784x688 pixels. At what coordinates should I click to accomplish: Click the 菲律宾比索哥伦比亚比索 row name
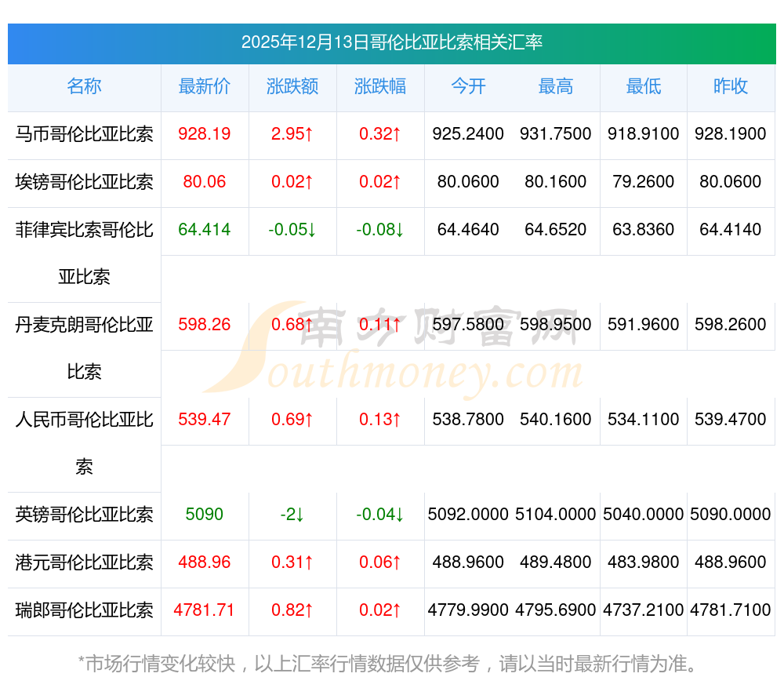click(x=84, y=253)
